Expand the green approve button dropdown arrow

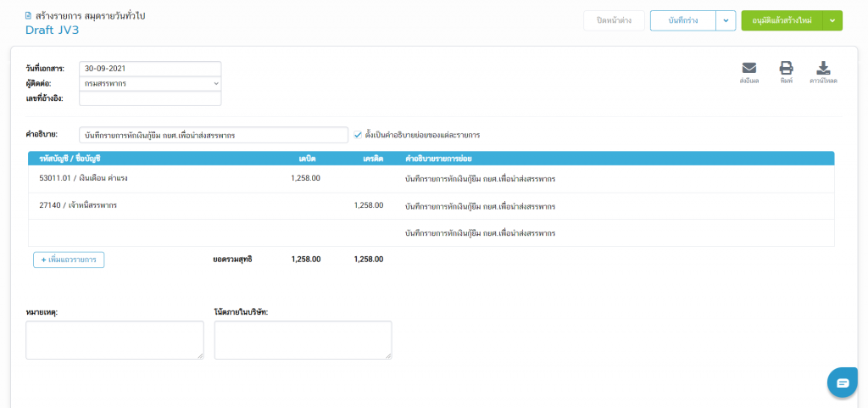833,20
